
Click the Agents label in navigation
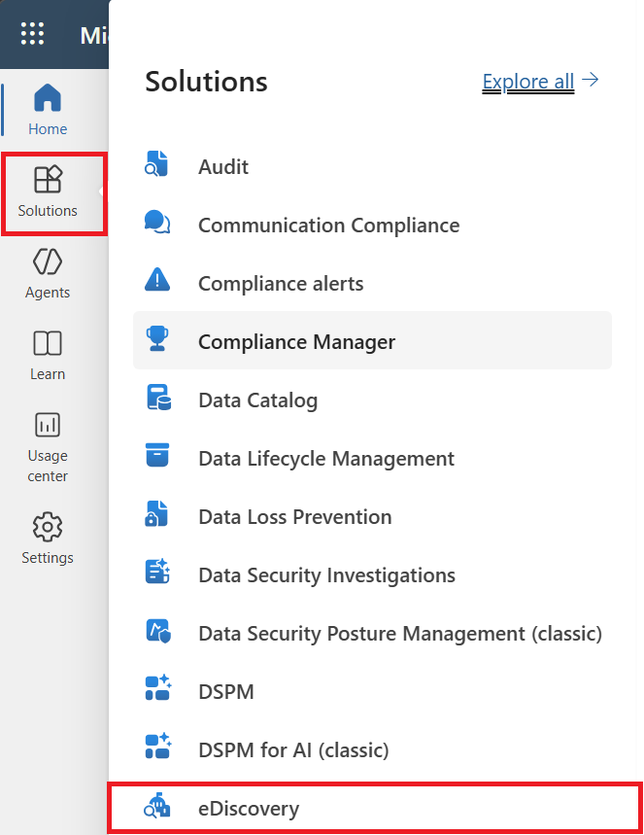(x=48, y=293)
